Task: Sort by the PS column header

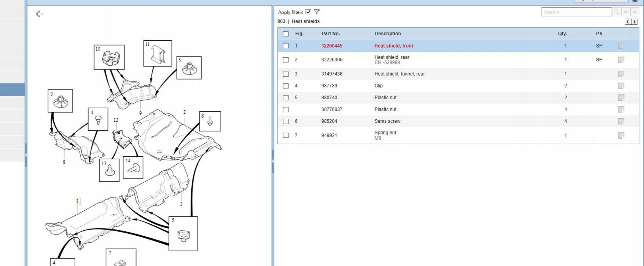Action: point(599,34)
